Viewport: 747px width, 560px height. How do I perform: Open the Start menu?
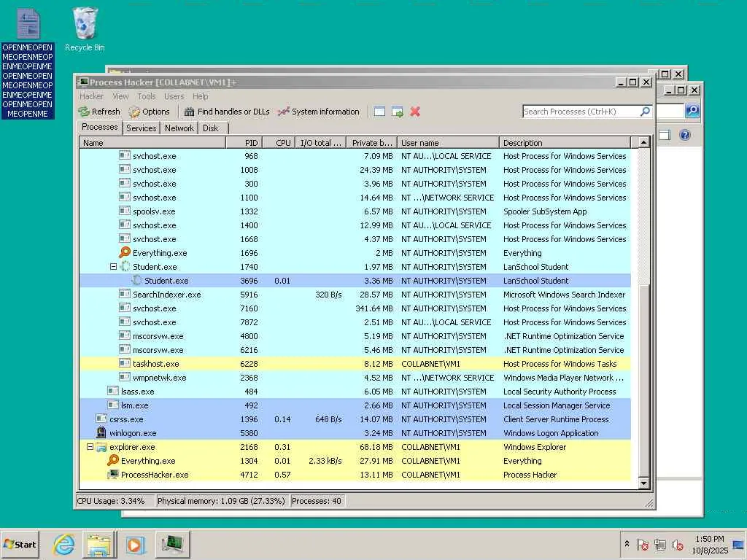coord(20,544)
